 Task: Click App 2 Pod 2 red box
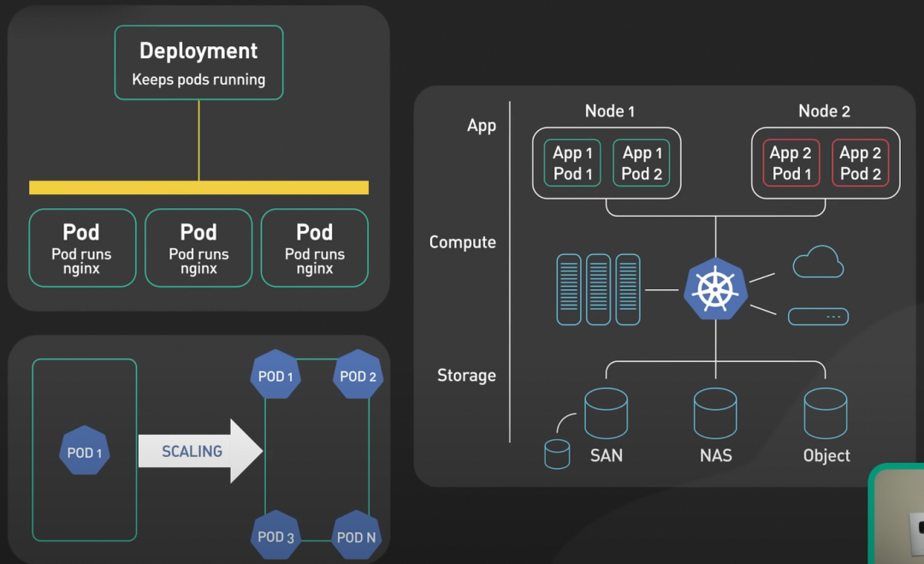tap(861, 163)
